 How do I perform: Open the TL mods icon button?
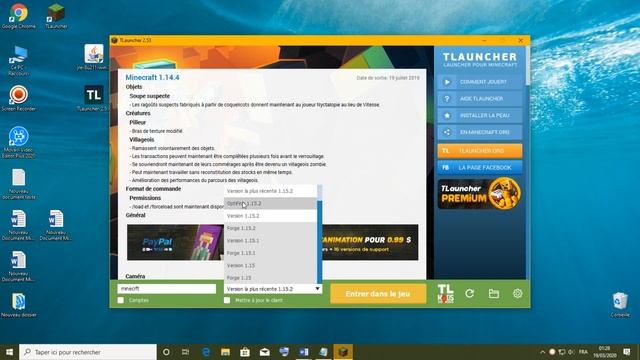click(445, 293)
